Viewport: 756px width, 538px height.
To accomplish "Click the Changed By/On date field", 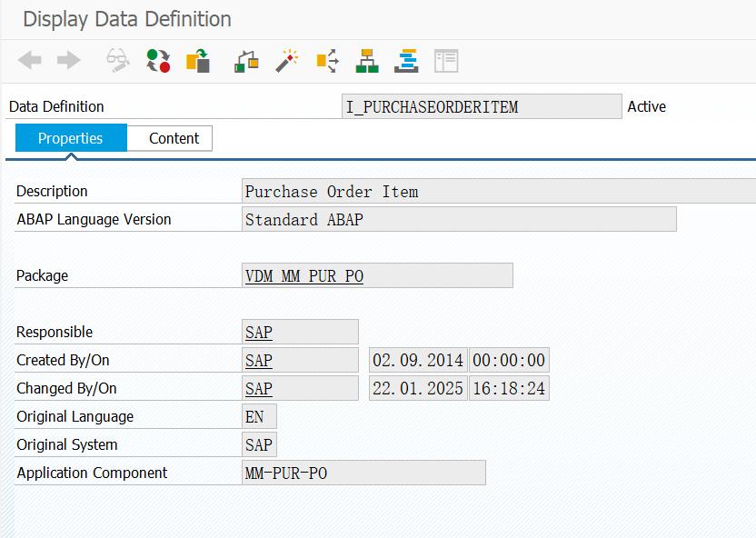I will coord(417,388).
